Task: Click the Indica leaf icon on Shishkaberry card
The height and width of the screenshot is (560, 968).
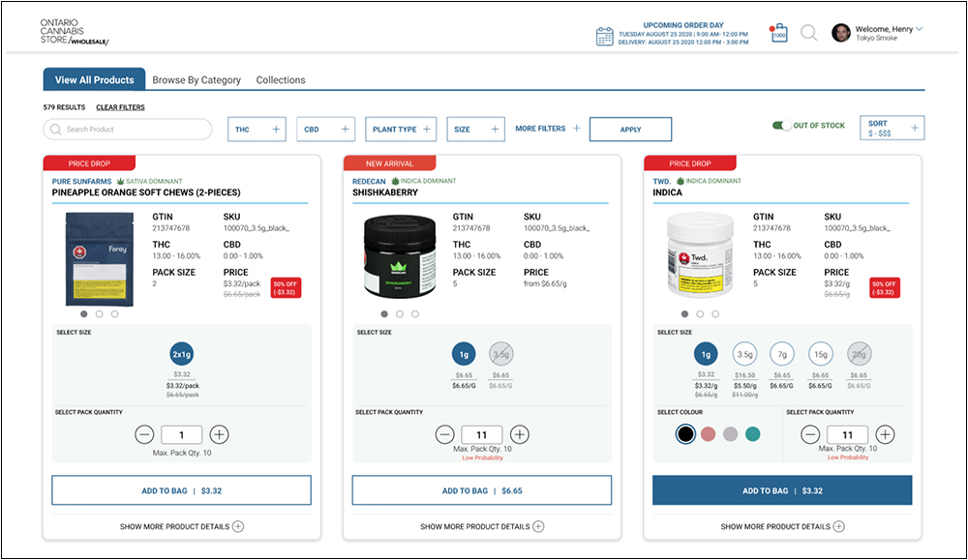Action: coord(395,181)
